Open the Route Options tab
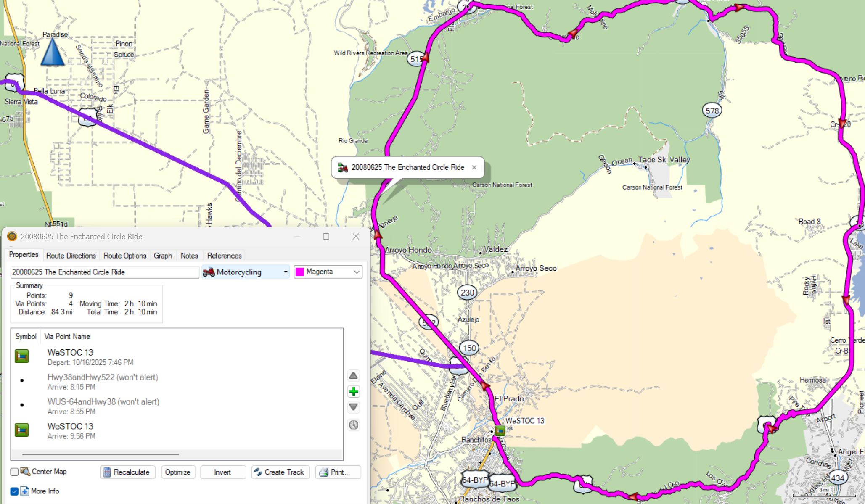 125,256
